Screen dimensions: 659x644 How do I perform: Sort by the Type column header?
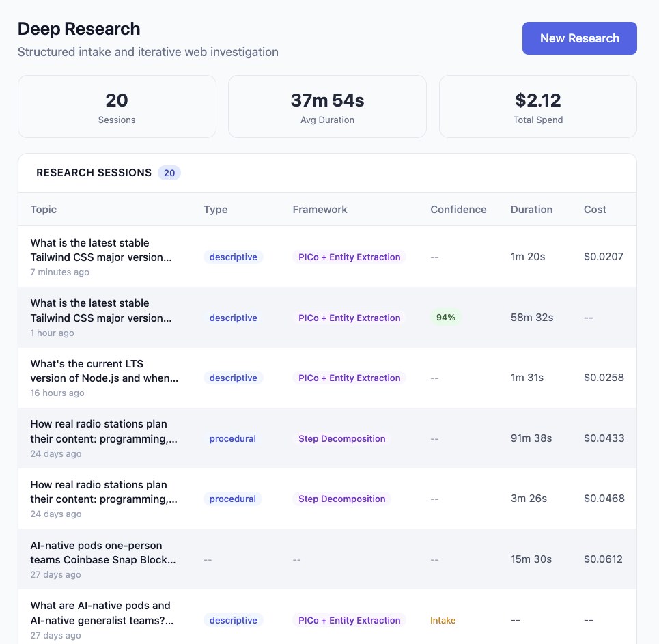(x=216, y=210)
